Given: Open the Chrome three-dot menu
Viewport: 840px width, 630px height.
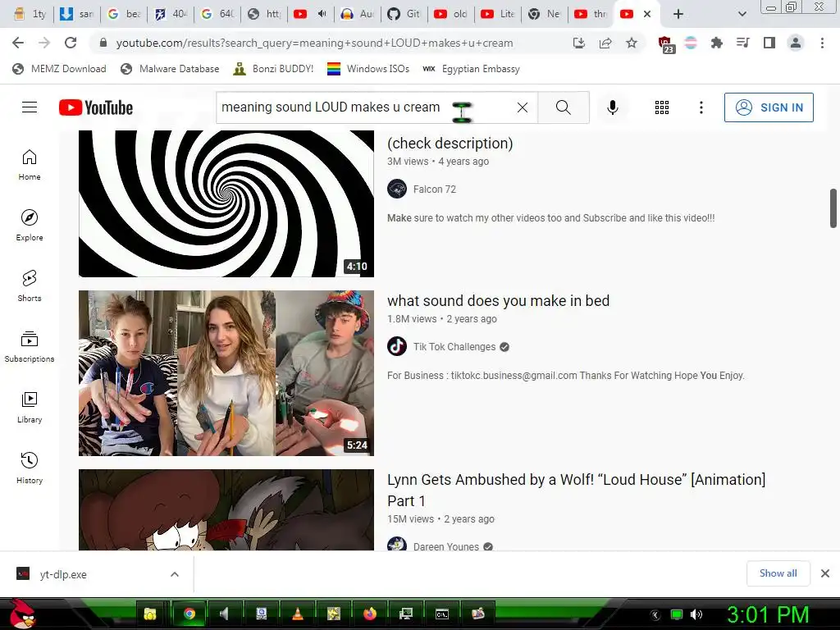Looking at the screenshot, I should [822, 43].
